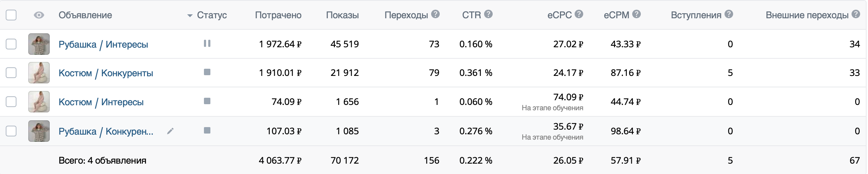
Task: Toggle the select-all checkbox in header
Action: tap(11, 15)
